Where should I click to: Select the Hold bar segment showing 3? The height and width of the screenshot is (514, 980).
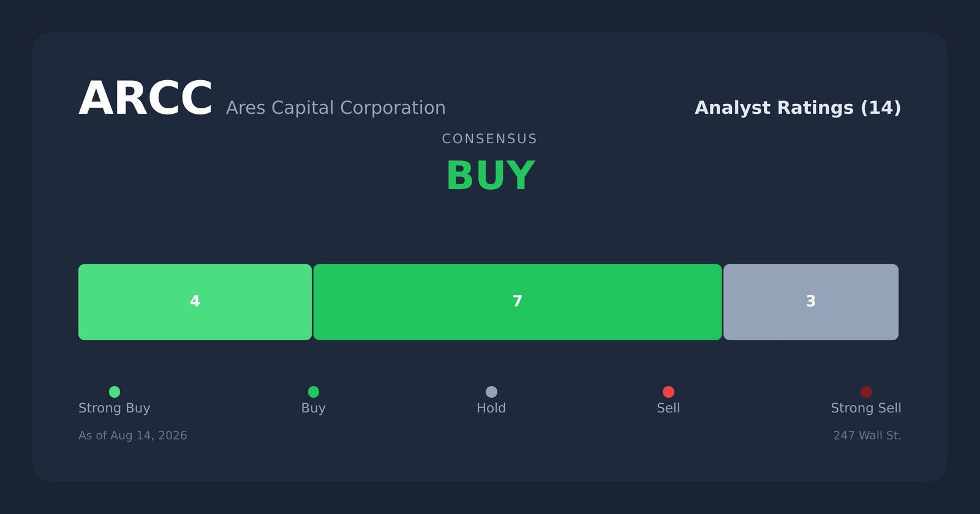coord(811,302)
